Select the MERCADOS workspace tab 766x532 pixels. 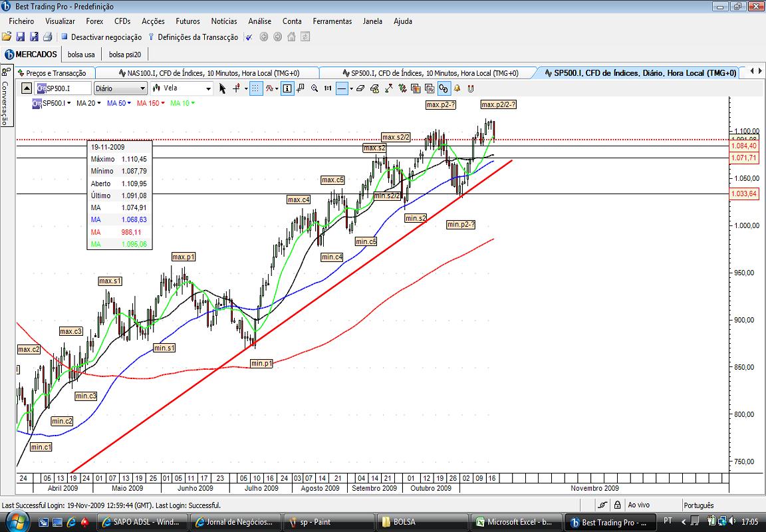pos(31,55)
